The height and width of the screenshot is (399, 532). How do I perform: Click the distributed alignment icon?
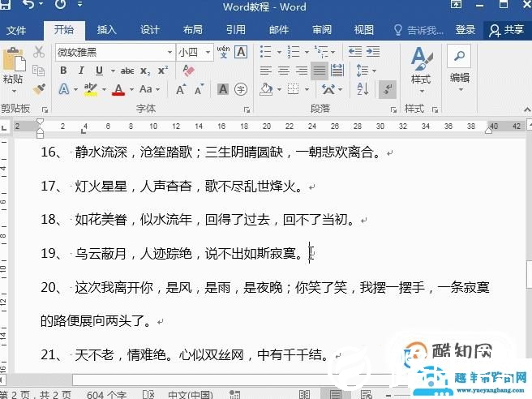pyautogui.click(x=337, y=71)
